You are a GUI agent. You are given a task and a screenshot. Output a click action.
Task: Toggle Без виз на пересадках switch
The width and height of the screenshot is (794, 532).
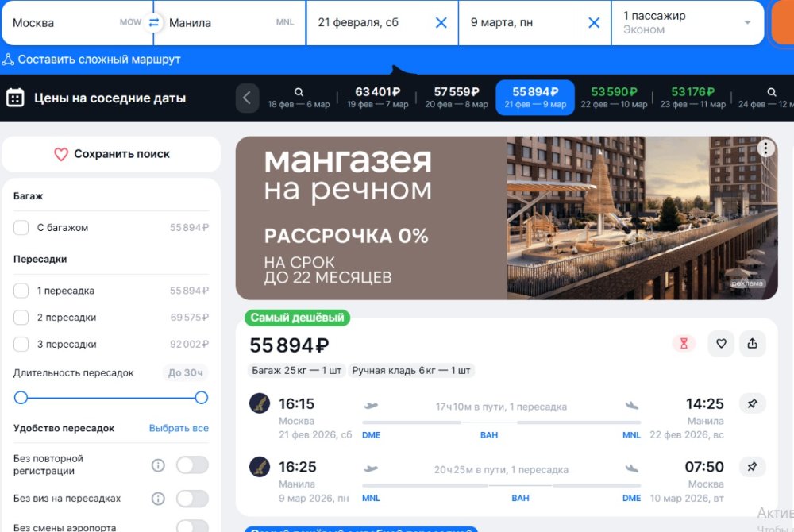pyautogui.click(x=192, y=499)
